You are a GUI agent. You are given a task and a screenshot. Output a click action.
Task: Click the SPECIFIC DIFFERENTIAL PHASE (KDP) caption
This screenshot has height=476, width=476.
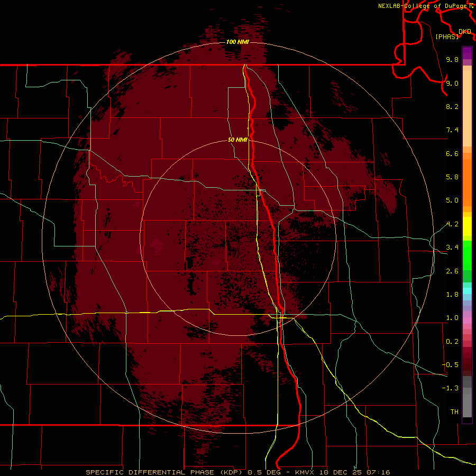pyautogui.click(x=165, y=472)
